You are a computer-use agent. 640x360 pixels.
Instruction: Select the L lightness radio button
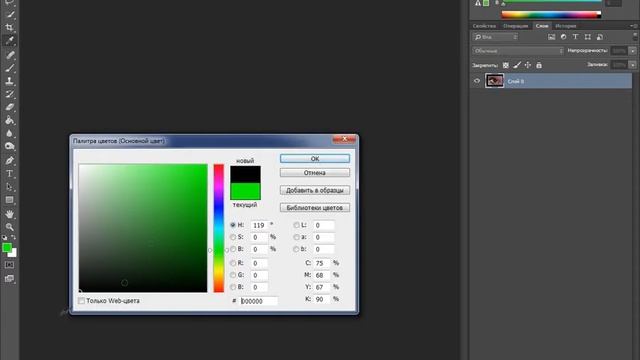click(x=296, y=225)
